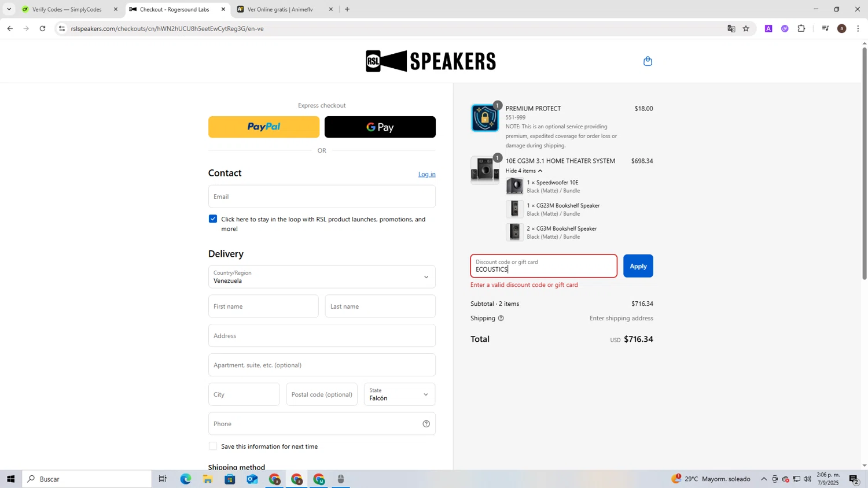The height and width of the screenshot is (488, 868).
Task: Click the RSL Speakers logo
Action: pyautogui.click(x=431, y=61)
